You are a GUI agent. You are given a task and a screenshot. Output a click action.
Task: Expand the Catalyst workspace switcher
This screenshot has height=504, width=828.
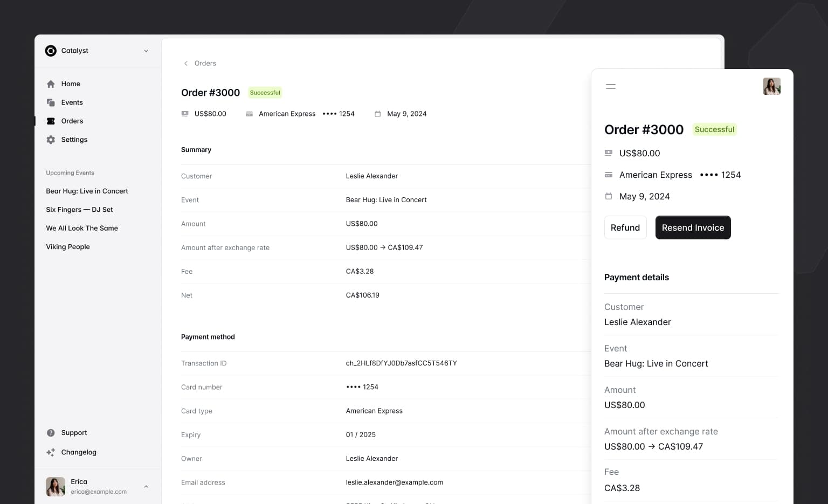(146, 51)
